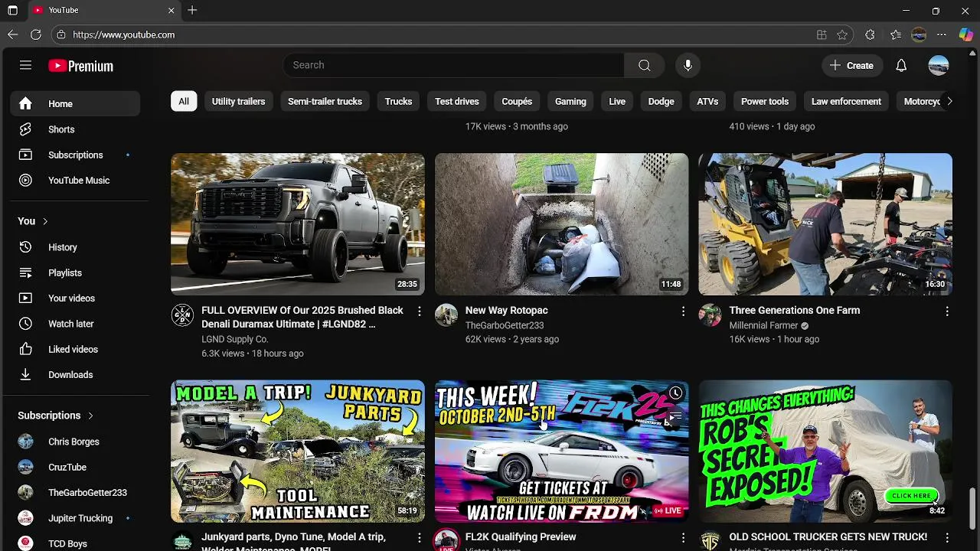
Task: Click the Create button
Action: [852, 65]
